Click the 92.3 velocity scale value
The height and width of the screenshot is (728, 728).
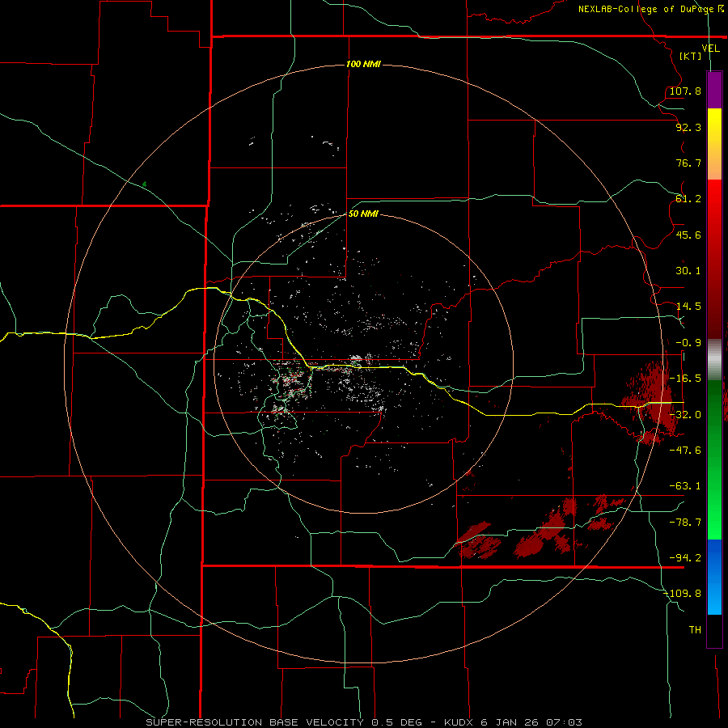coord(688,127)
